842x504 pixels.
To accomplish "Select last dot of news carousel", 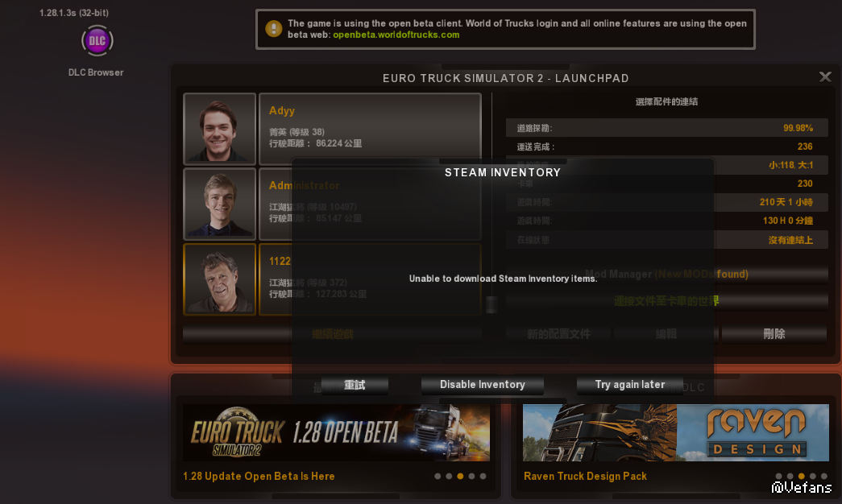I will click(x=483, y=476).
